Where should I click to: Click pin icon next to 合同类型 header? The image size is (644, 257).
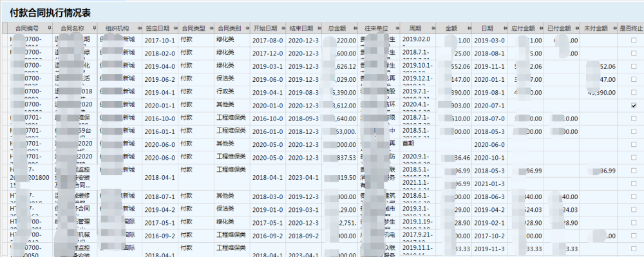211,28
